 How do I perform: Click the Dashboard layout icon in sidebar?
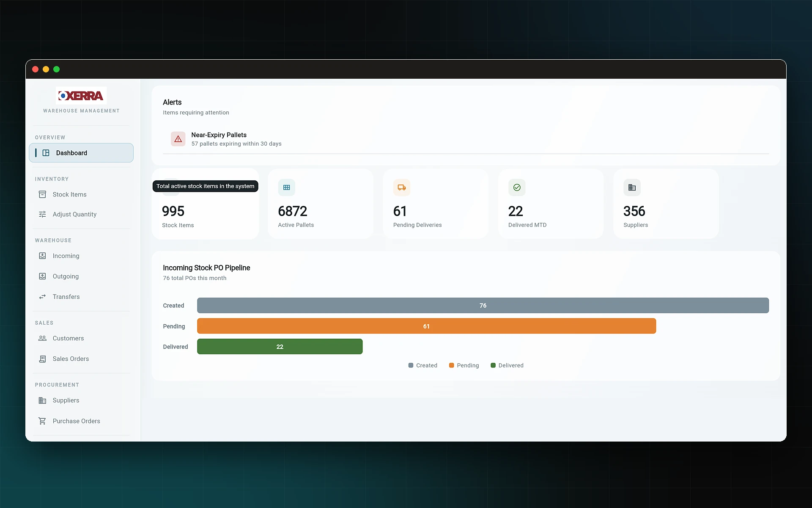tap(46, 153)
